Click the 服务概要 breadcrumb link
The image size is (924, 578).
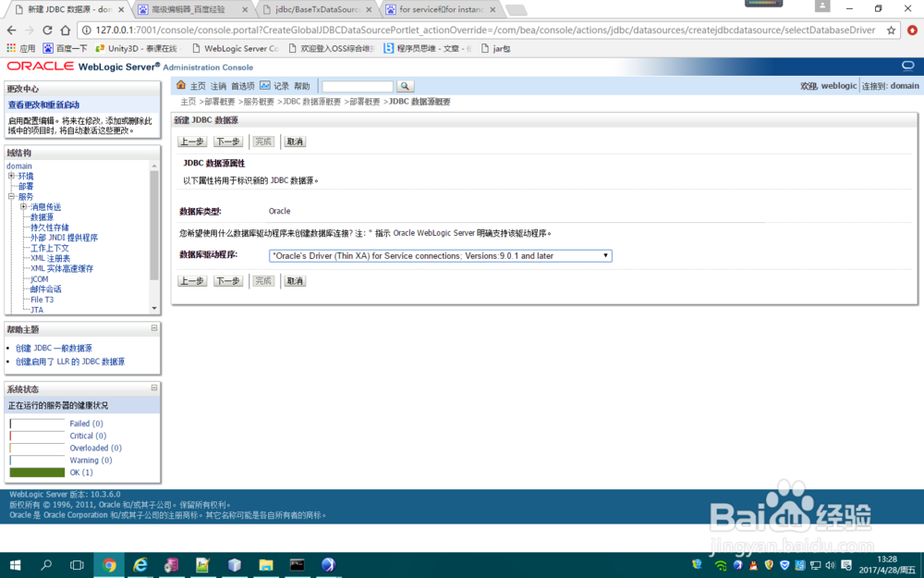(x=259, y=102)
